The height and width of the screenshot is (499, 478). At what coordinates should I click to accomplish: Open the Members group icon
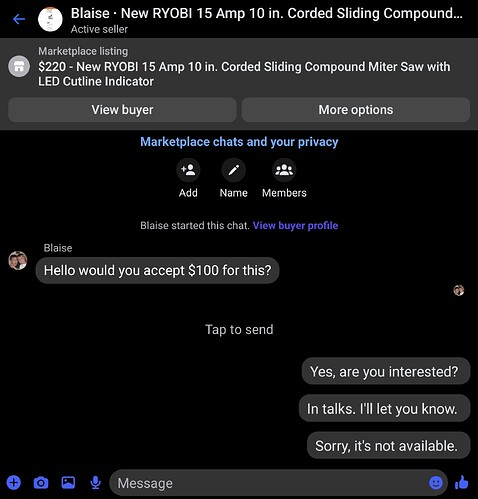coord(284,170)
